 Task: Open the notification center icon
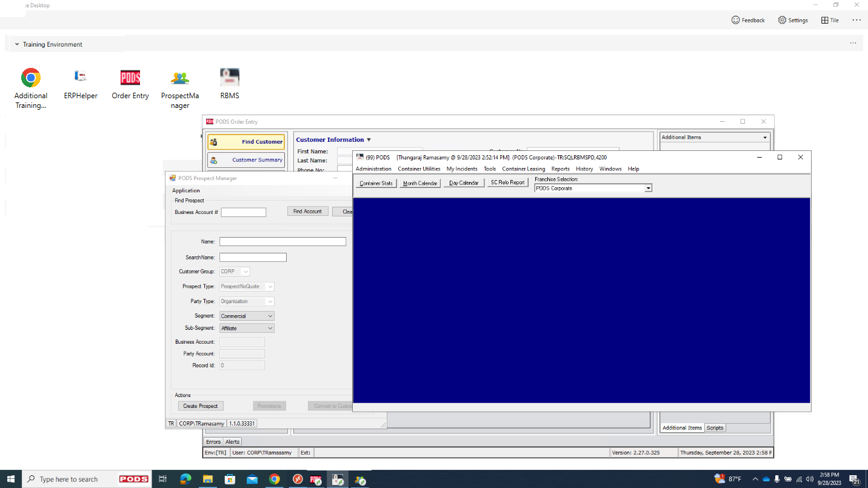(855, 479)
